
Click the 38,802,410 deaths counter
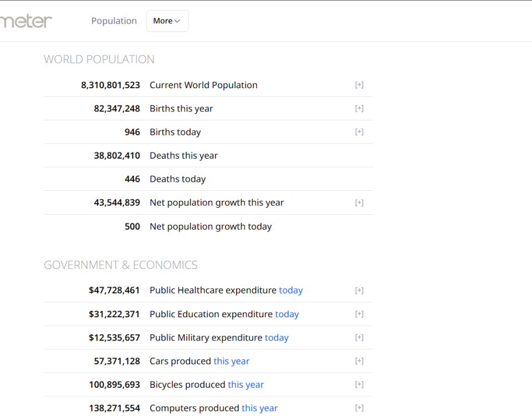point(117,155)
